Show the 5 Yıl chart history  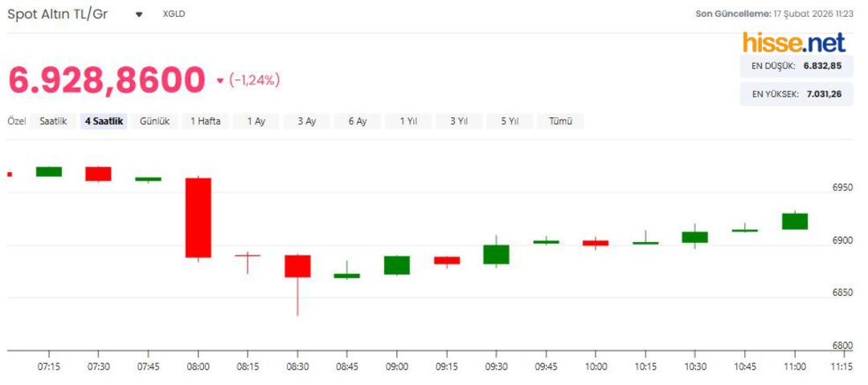pyautogui.click(x=510, y=121)
